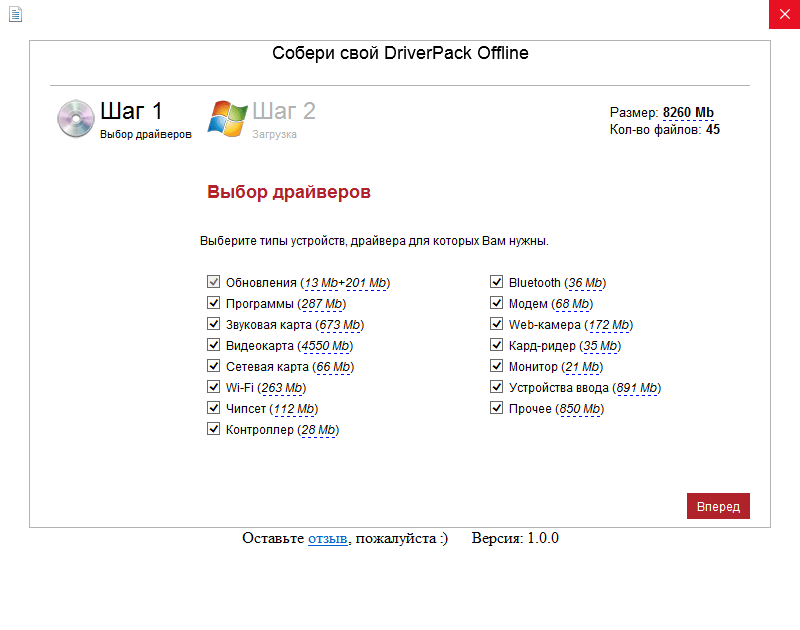
Task: Select the Шаг 1 step tab
Action: pyautogui.click(x=124, y=119)
